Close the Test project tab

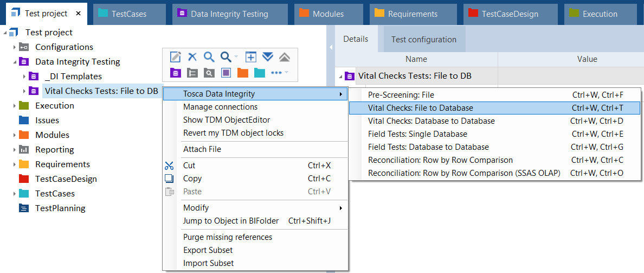coord(79,14)
